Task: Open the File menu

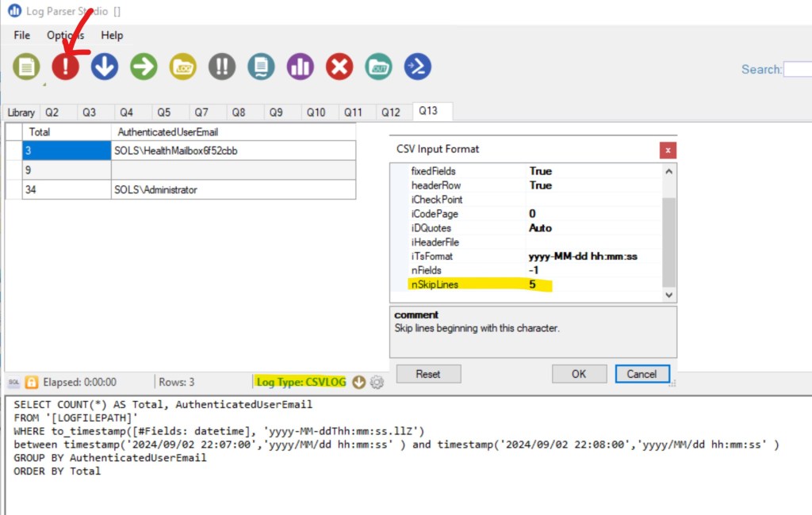Action: click(x=22, y=35)
